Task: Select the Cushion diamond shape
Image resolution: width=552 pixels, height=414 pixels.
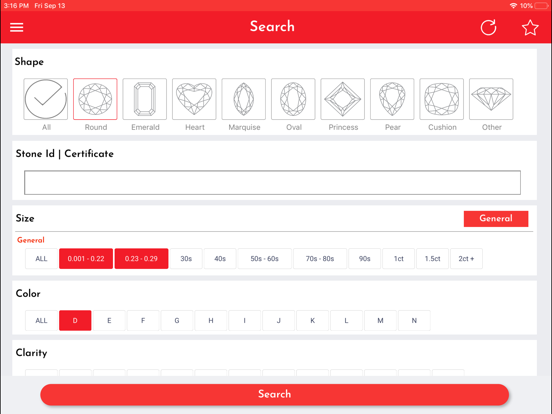Action: tap(442, 99)
